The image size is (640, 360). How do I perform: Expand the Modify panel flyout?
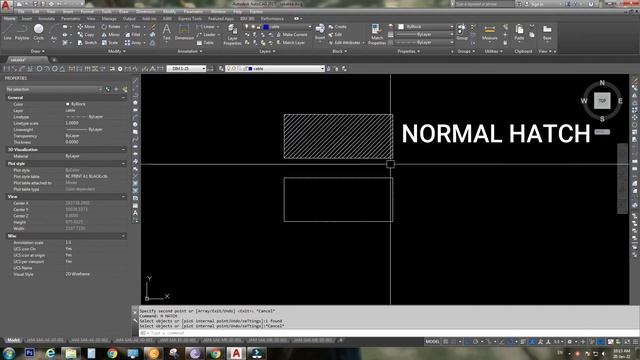point(117,51)
